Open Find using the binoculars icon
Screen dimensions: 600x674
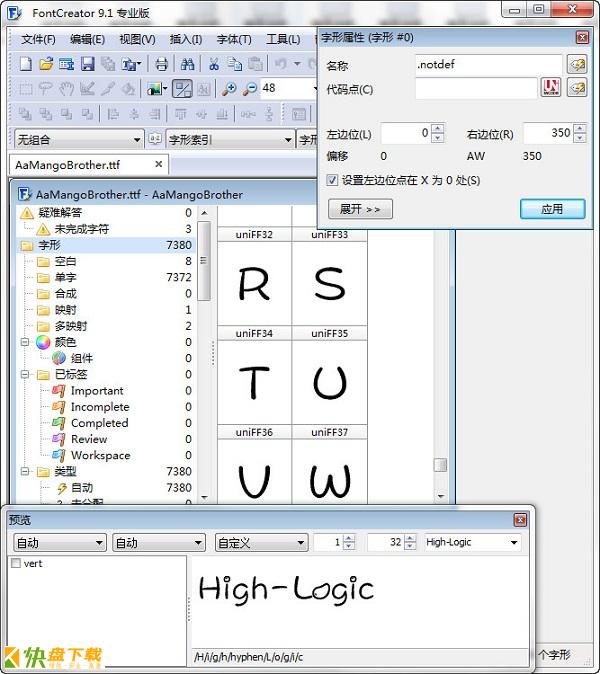coord(187,64)
